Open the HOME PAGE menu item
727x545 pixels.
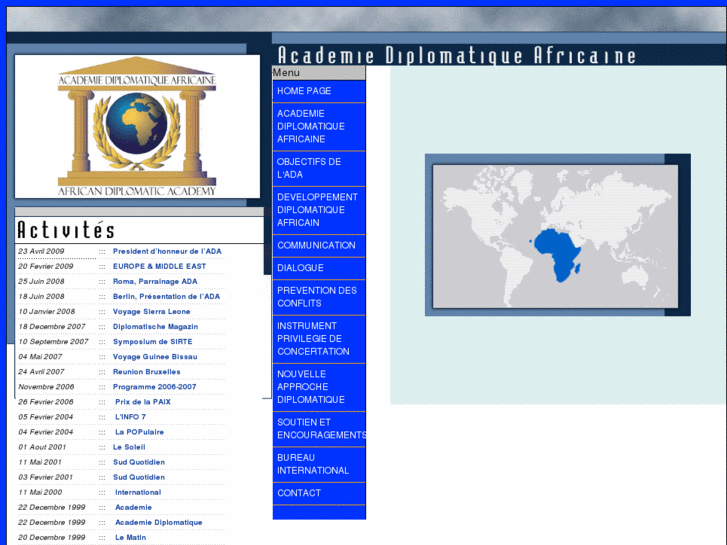319,91
